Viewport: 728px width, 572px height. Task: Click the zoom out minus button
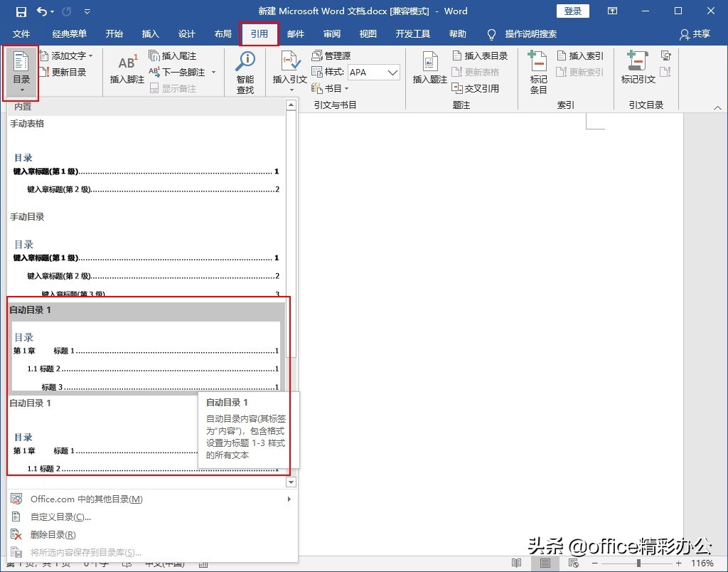tap(595, 563)
